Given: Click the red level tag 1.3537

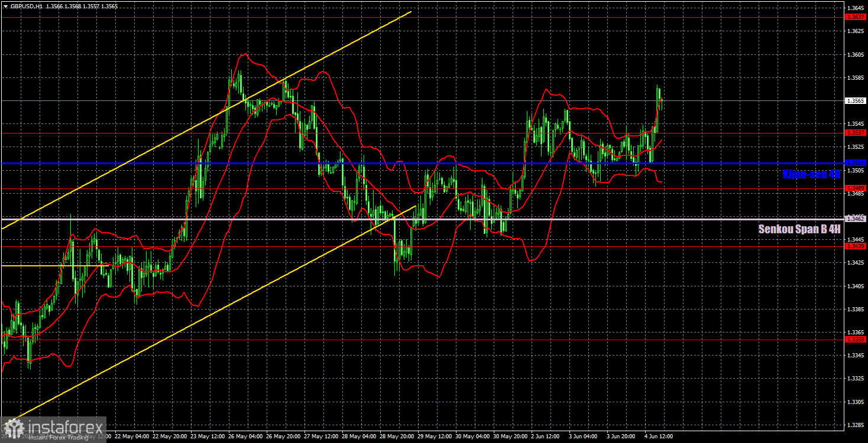Looking at the screenshot, I should point(856,132).
